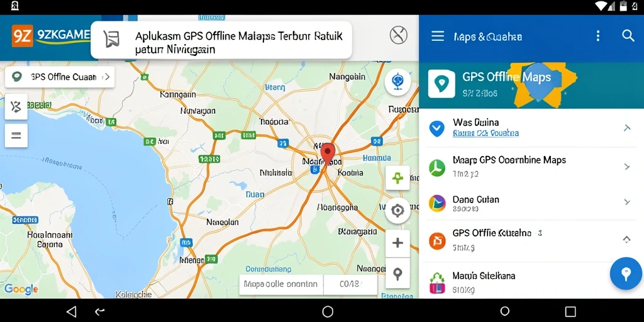Click the Google logo on map
The width and height of the screenshot is (644, 322).
coord(21,289)
